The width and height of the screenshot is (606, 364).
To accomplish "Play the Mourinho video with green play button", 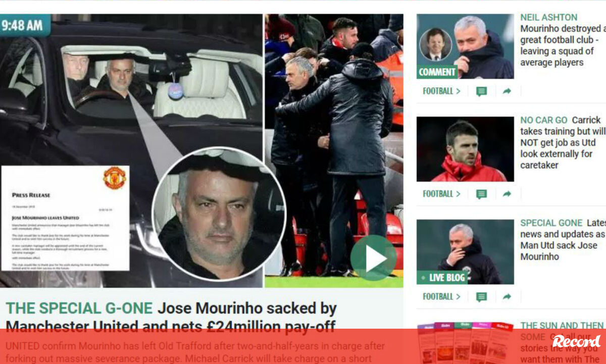I will (x=374, y=258).
